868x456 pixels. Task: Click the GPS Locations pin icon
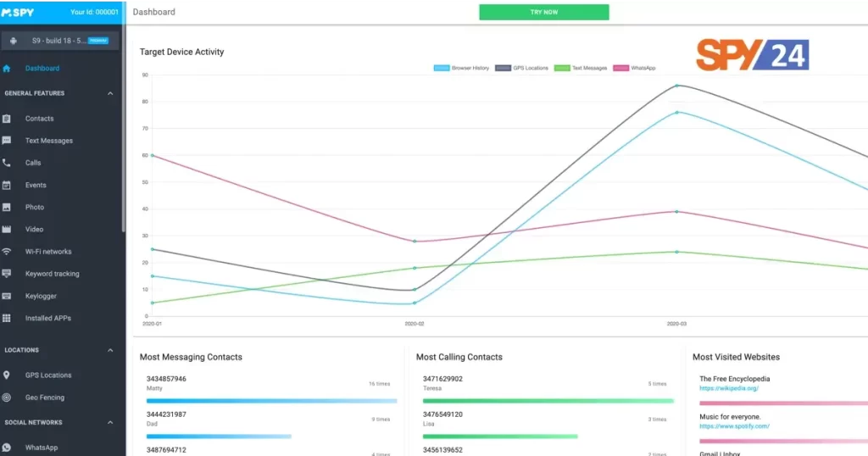pyautogui.click(x=7, y=375)
